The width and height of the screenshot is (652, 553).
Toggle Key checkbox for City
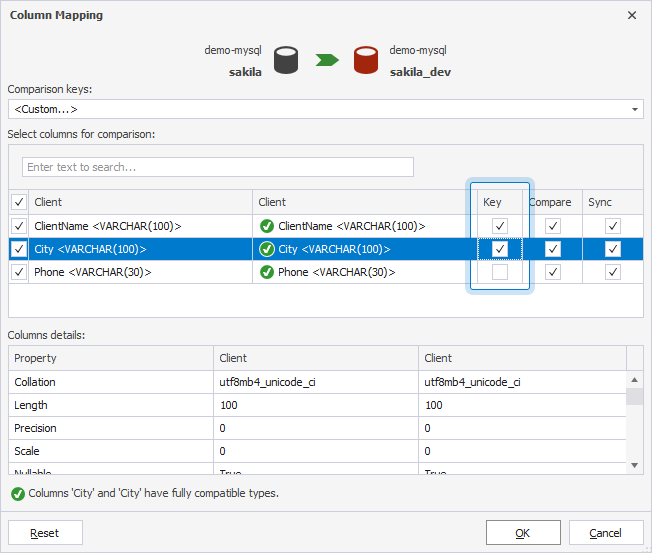coord(500,249)
